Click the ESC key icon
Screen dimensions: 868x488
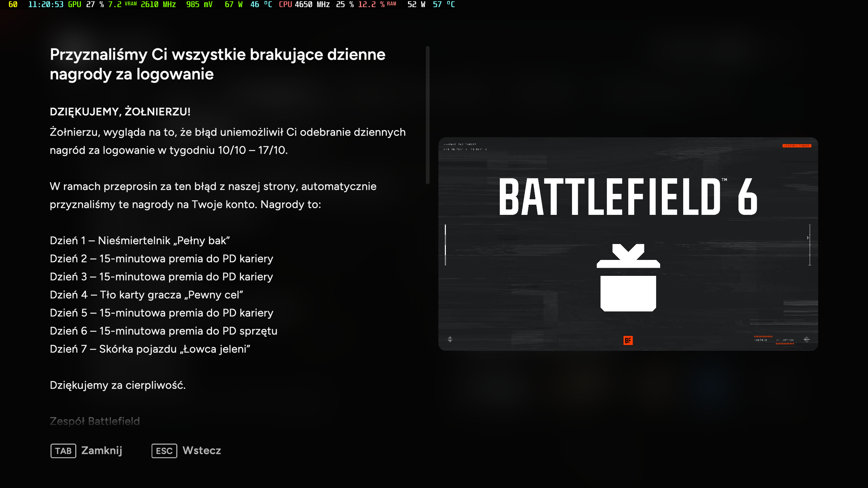coord(164,451)
